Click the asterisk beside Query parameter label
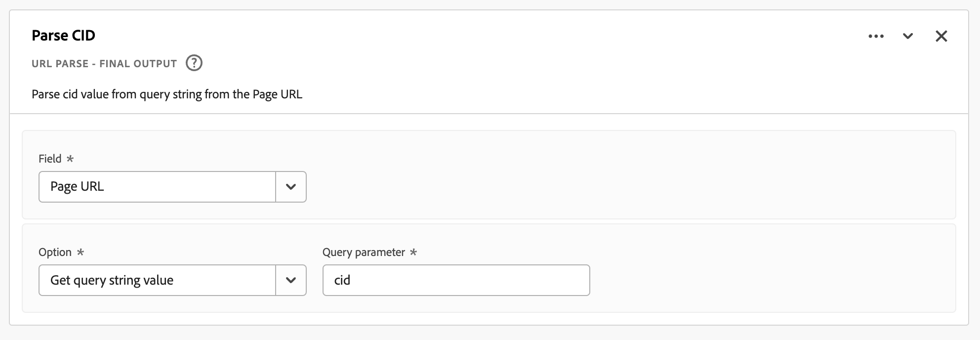Viewport: 980px width, 340px height. pyautogui.click(x=413, y=252)
